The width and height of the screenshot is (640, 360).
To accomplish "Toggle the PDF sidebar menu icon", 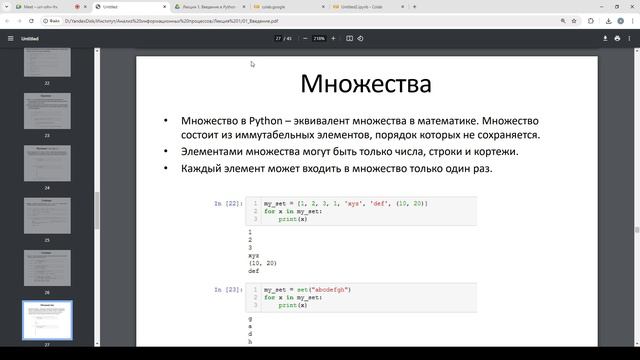I will (x=11, y=38).
